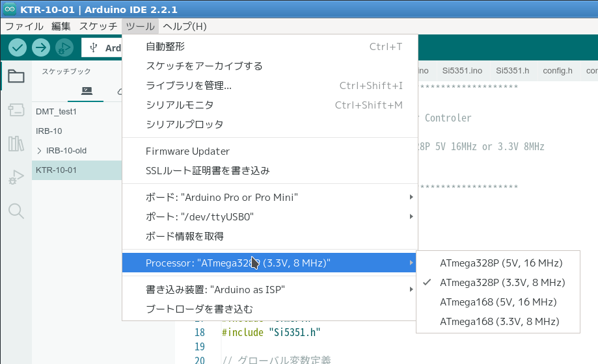
Task: Expand the Processor ATmega328P submenu entry
Action: pos(270,263)
